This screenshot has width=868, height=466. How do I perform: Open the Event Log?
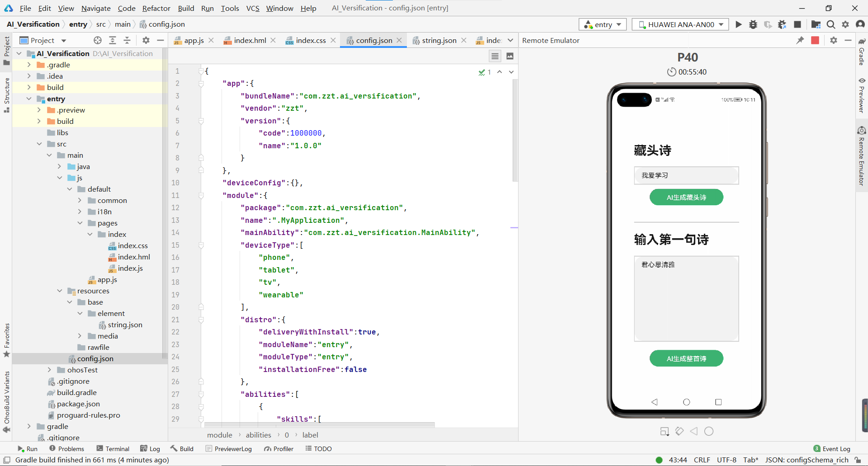pos(832,449)
